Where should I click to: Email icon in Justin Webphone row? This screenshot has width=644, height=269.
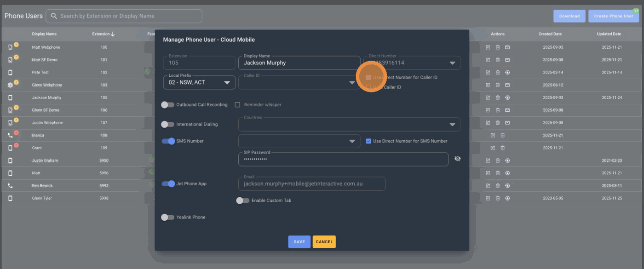(507, 123)
